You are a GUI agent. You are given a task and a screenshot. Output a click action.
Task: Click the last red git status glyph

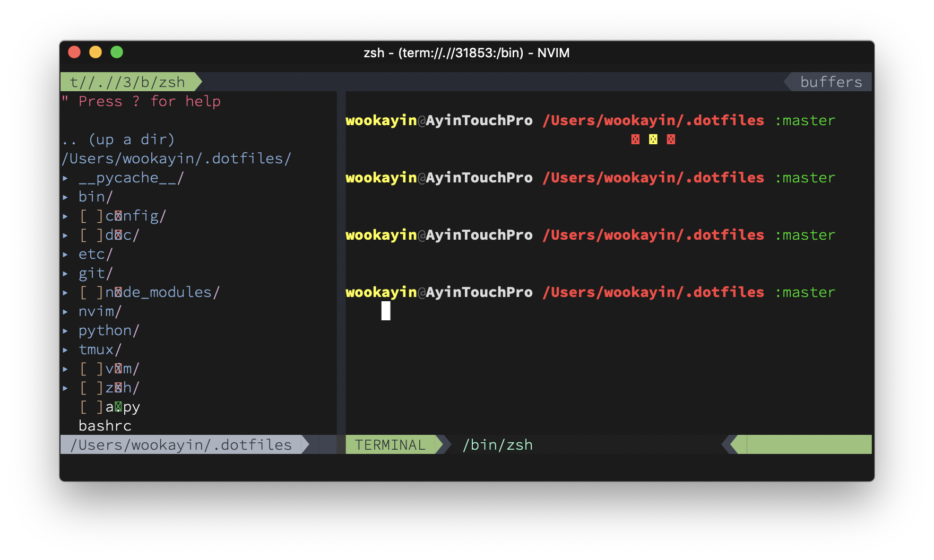671,139
